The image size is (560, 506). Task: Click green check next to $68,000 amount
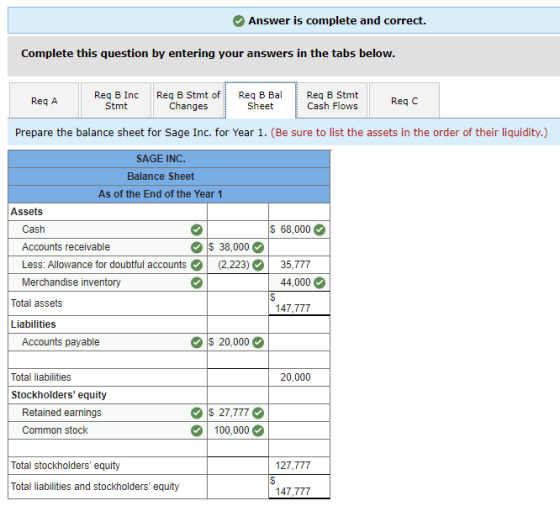319,230
